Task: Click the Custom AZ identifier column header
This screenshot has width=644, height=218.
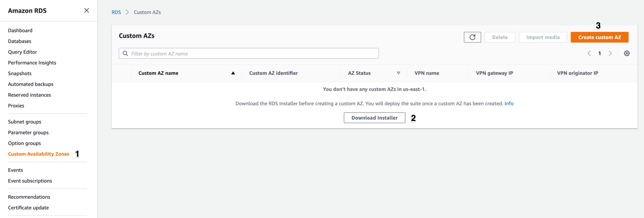Action: tap(273, 73)
